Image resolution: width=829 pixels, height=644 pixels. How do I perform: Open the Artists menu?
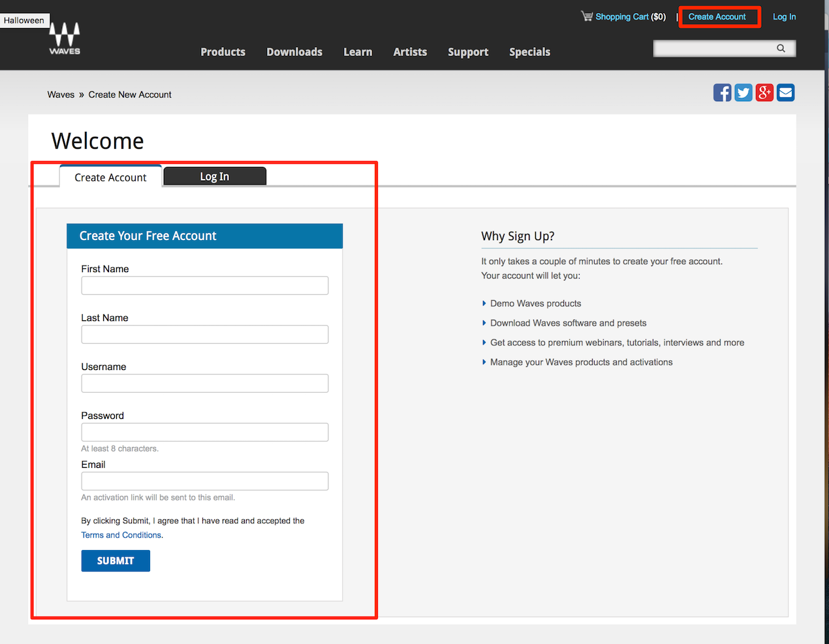point(410,52)
